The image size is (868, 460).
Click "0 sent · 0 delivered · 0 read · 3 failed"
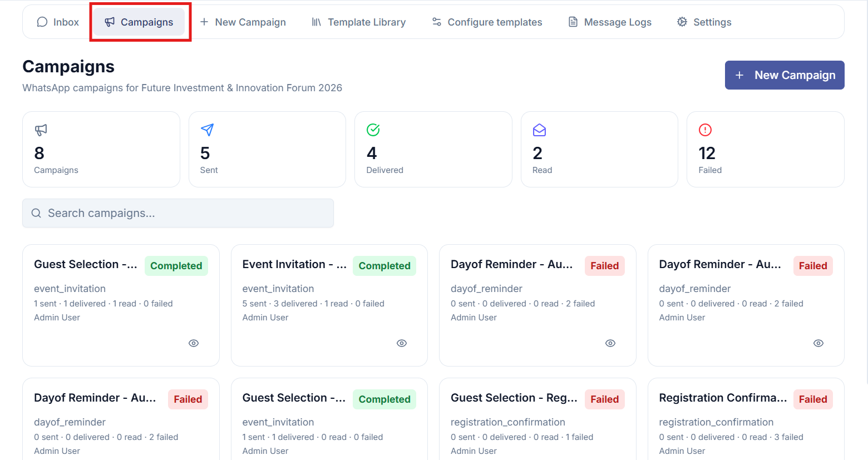click(x=731, y=437)
